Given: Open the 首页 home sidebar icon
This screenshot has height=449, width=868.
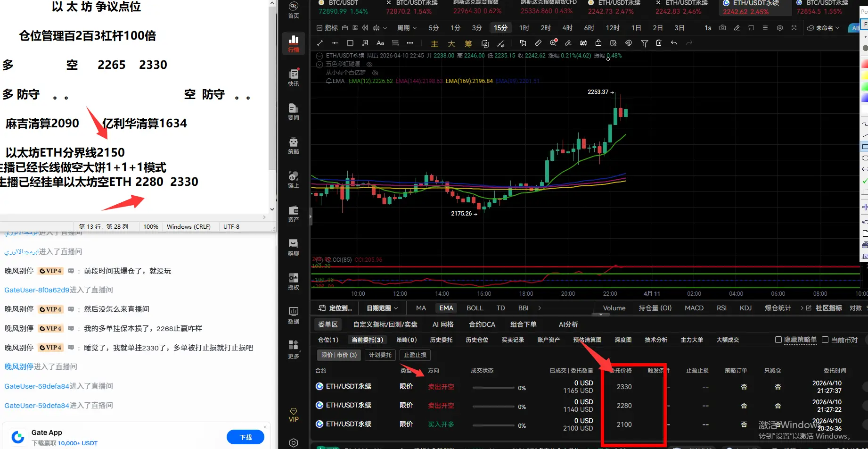Looking at the screenshot, I should coord(294,9).
